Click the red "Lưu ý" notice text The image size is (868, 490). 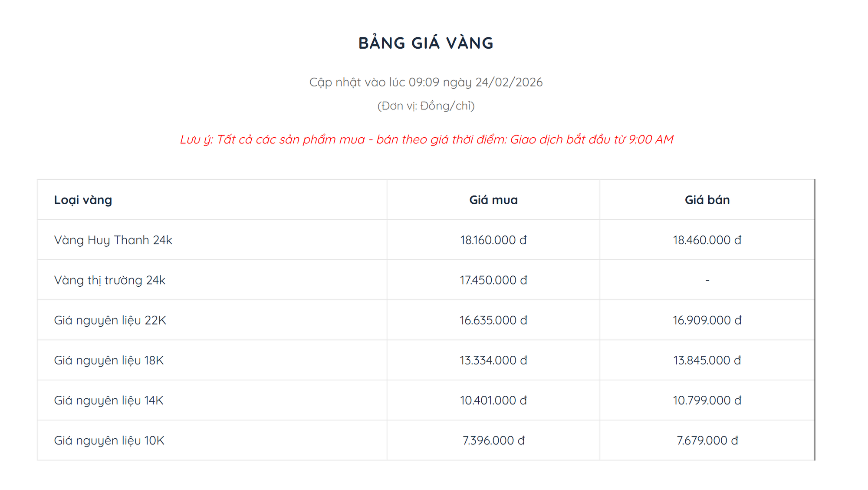[x=427, y=139]
